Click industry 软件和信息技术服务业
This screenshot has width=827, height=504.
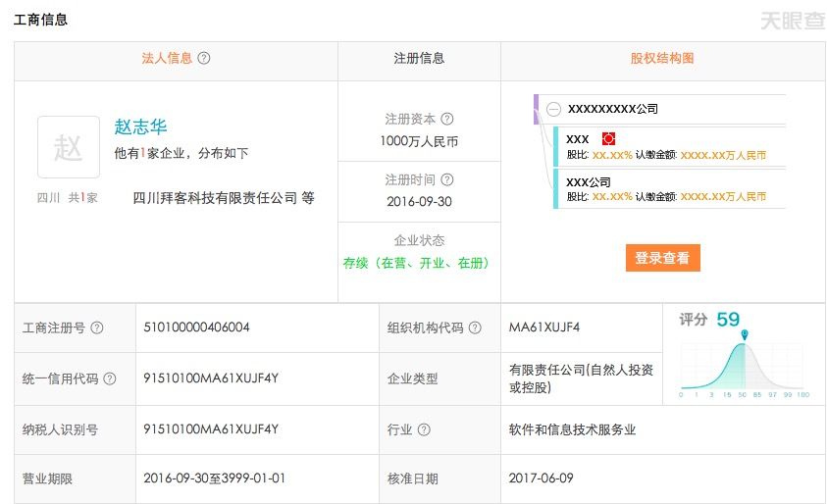pyautogui.click(x=572, y=429)
